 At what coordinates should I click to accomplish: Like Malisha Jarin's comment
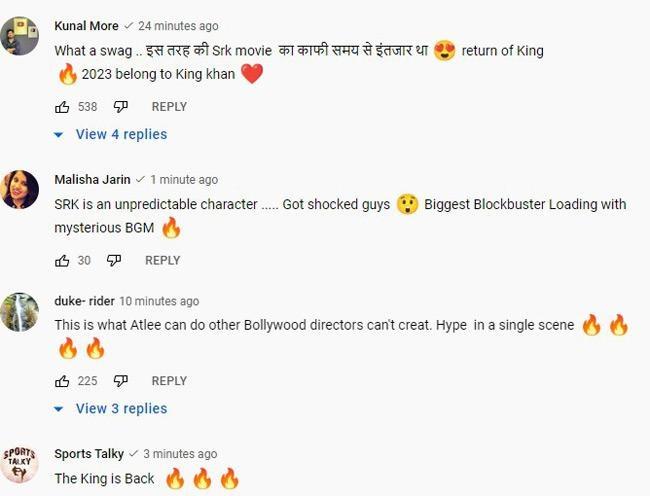[x=62, y=260]
